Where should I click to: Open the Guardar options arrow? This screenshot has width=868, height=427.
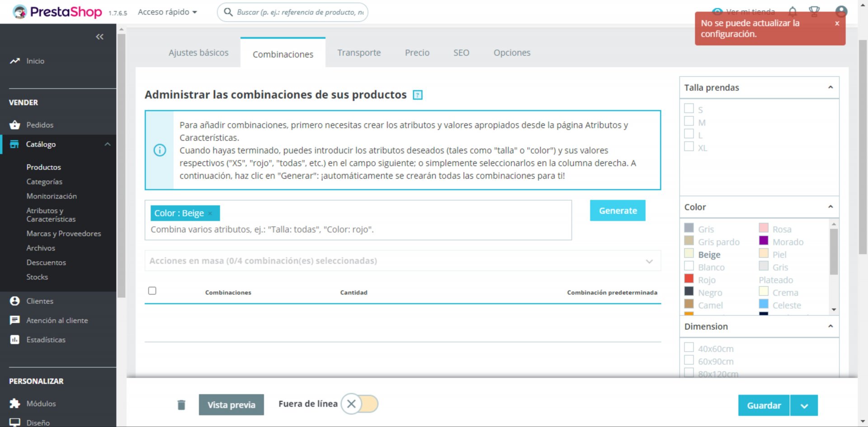coord(804,405)
